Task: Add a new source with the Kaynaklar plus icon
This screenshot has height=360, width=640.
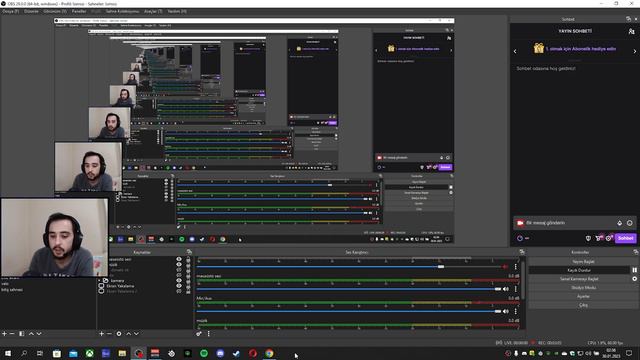Action: (x=102, y=333)
